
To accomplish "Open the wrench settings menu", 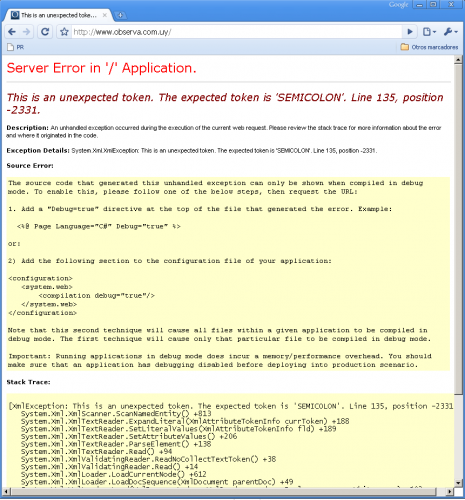I will point(450,32).
